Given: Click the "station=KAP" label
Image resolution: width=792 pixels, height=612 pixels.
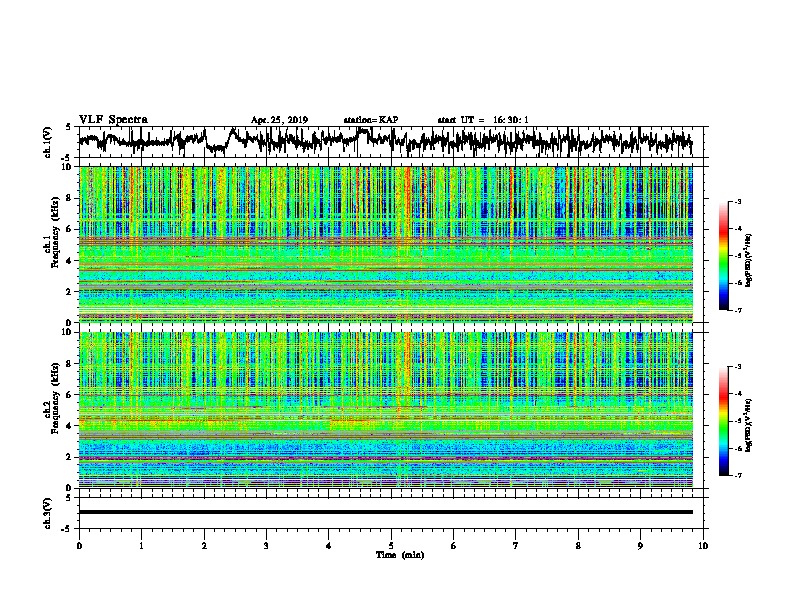Looking at the screenshot, I should tap(371, 120).
